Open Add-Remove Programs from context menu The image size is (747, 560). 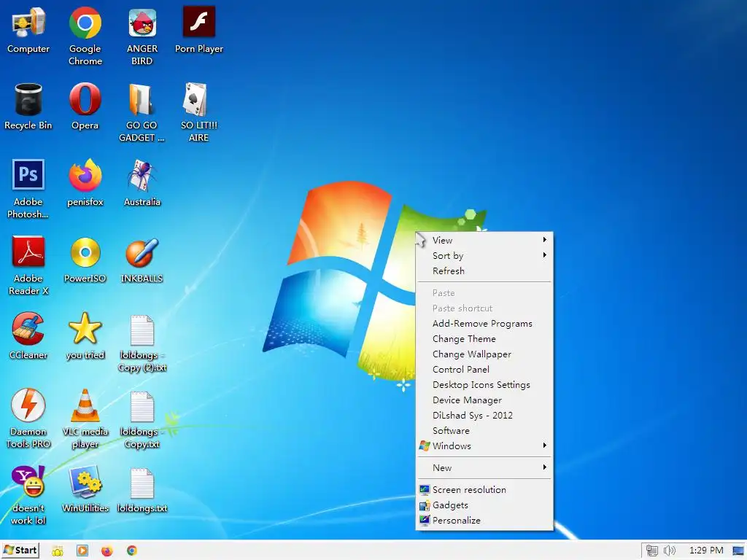(x=484, y=323)
